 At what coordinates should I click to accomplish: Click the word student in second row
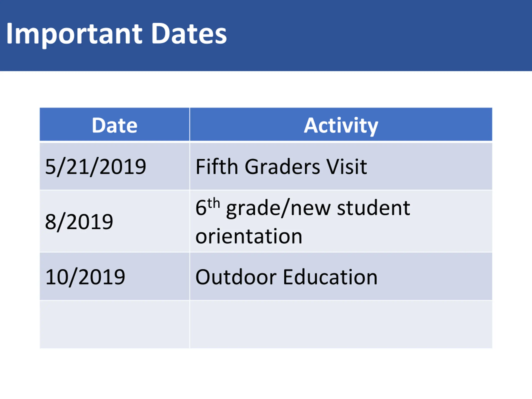373,208
